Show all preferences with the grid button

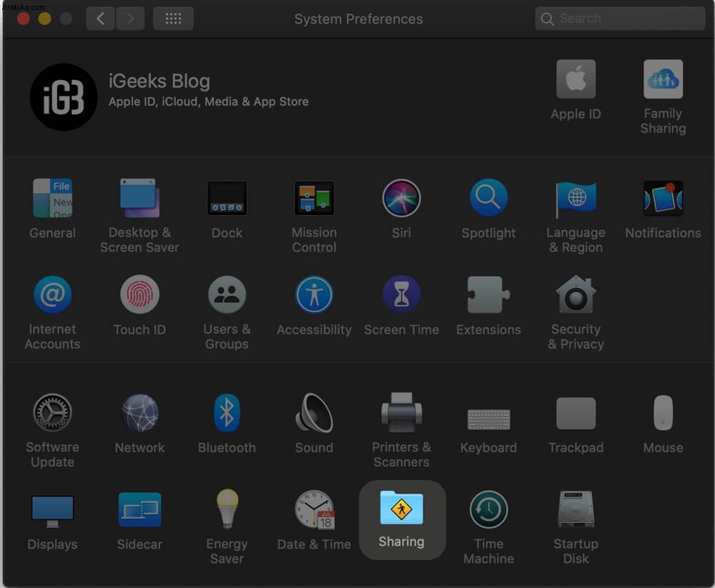tap(173, 19)
